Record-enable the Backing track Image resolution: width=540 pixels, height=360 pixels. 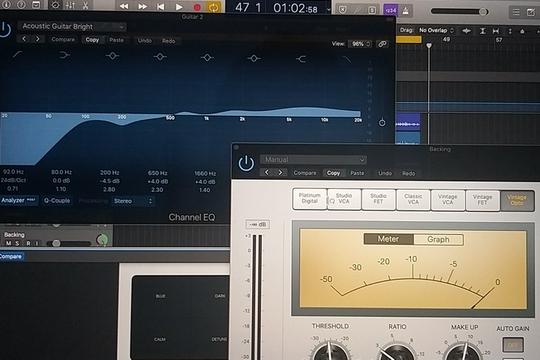(x=28, y=243)
